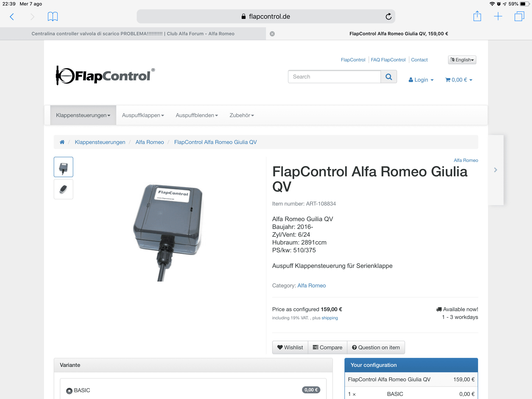Open the Contact link
The width and height of the screenshot is (532, 399).
coord(419,60)
